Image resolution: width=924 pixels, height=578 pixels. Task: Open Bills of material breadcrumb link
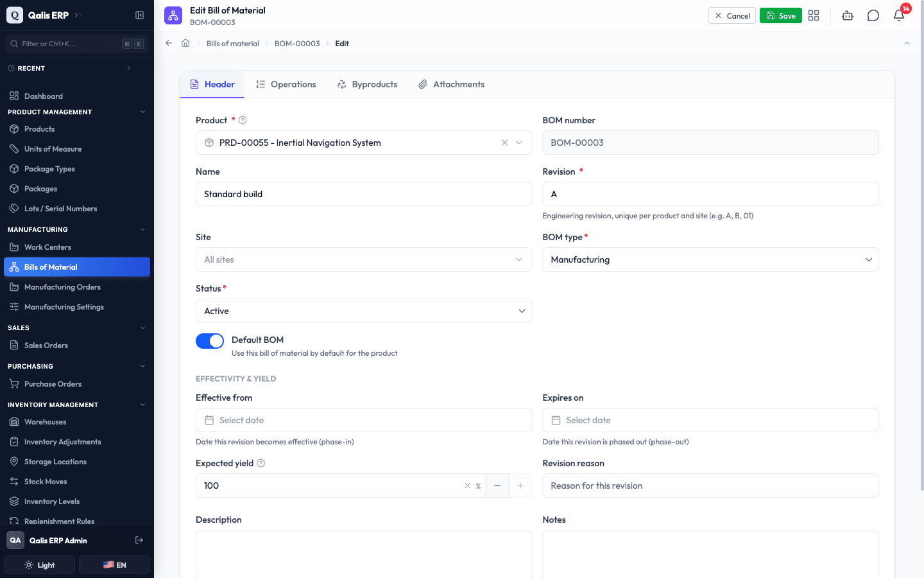coord(233,44)
